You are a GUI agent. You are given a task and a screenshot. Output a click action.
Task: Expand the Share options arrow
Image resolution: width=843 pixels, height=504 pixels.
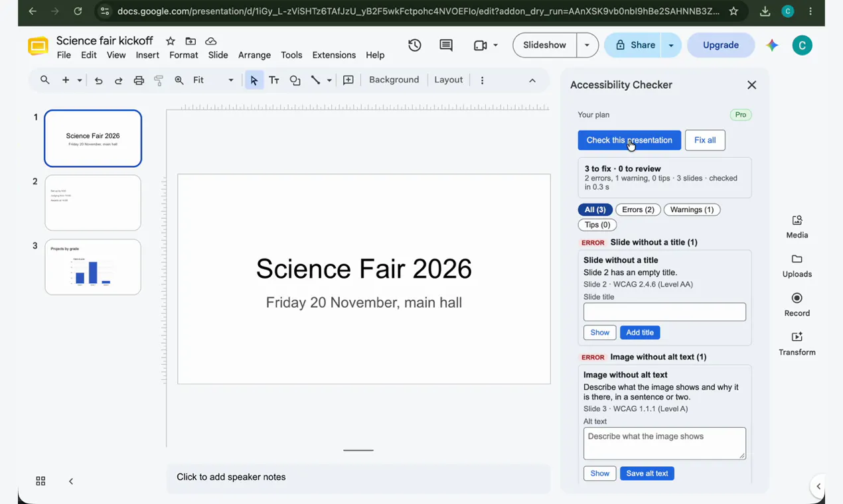click(671, 45)
